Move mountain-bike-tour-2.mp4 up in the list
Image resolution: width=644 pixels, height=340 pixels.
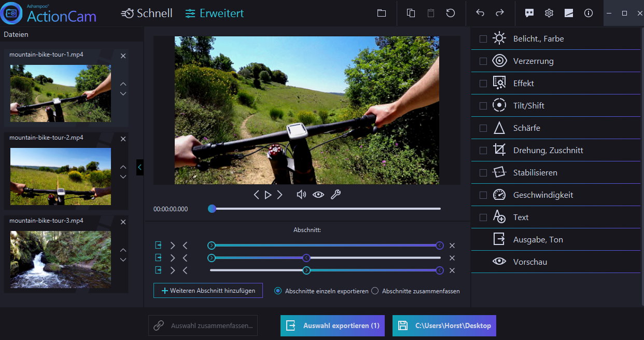(x=123, y=167)
